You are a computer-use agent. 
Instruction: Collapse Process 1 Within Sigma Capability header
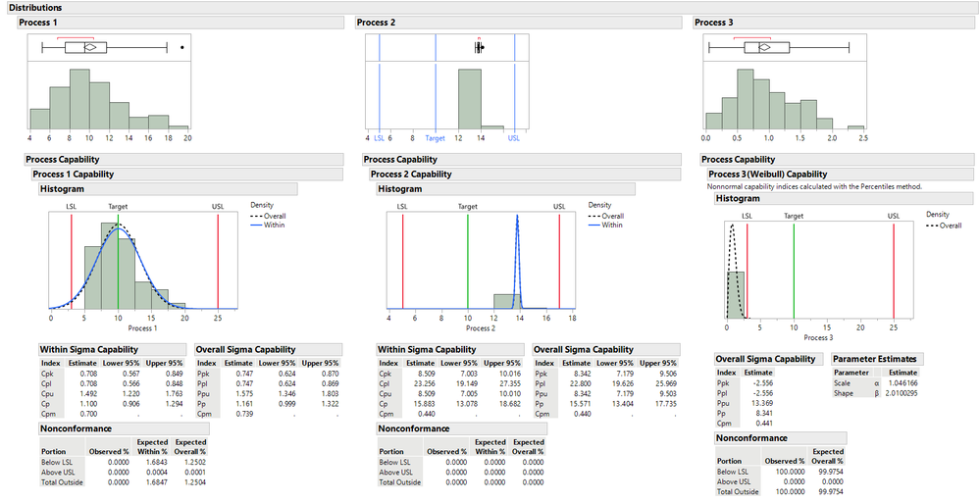pyautogui.click(x=113, y=350)
